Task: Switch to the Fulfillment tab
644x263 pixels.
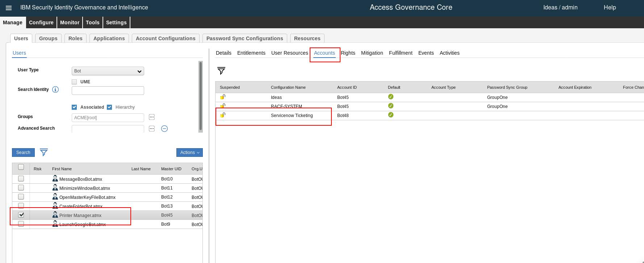Action: click(x=401, y=53)
